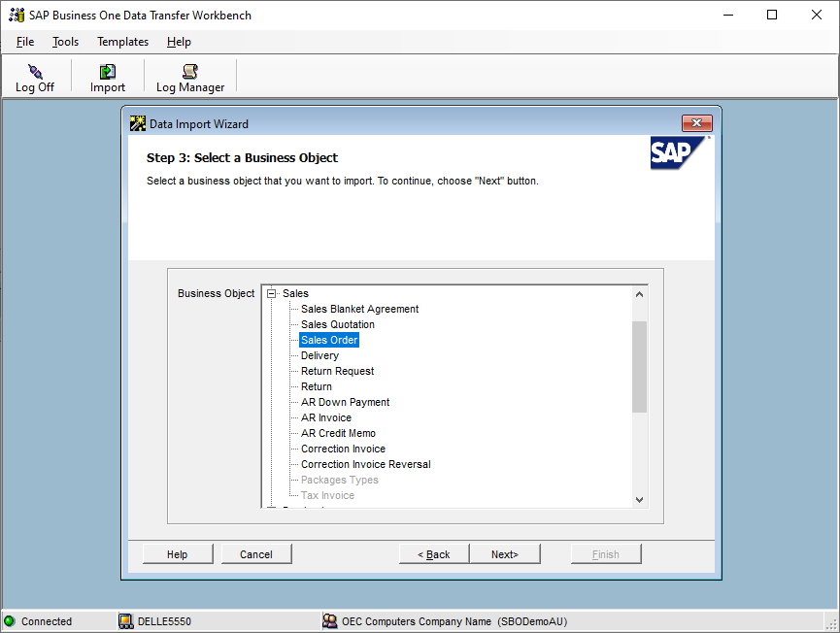The width and height of the screenshot is (840, 633).
Task: Click the Data Import Wizard title icon
Action: coord(138,123)
